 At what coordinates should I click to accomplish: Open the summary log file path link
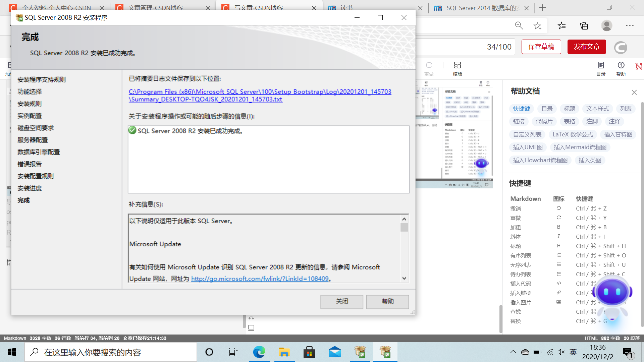pyautogui.click(x=260, y=96)
